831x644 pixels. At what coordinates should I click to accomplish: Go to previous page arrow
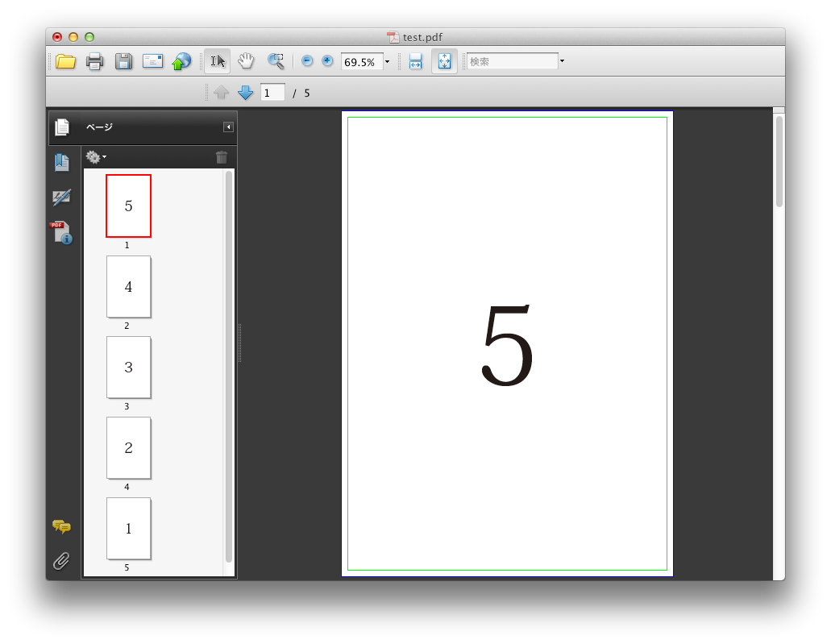221,93
